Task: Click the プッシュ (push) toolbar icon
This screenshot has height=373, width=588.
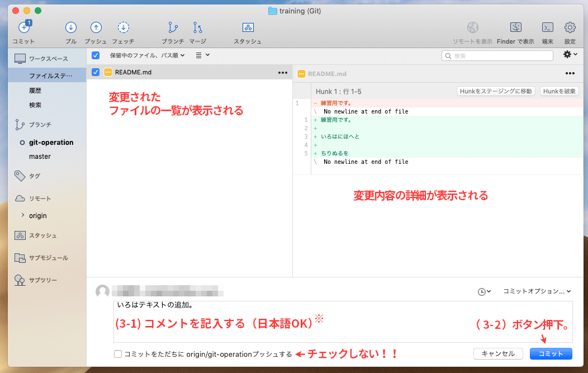Action: click(x=96, y=27)
